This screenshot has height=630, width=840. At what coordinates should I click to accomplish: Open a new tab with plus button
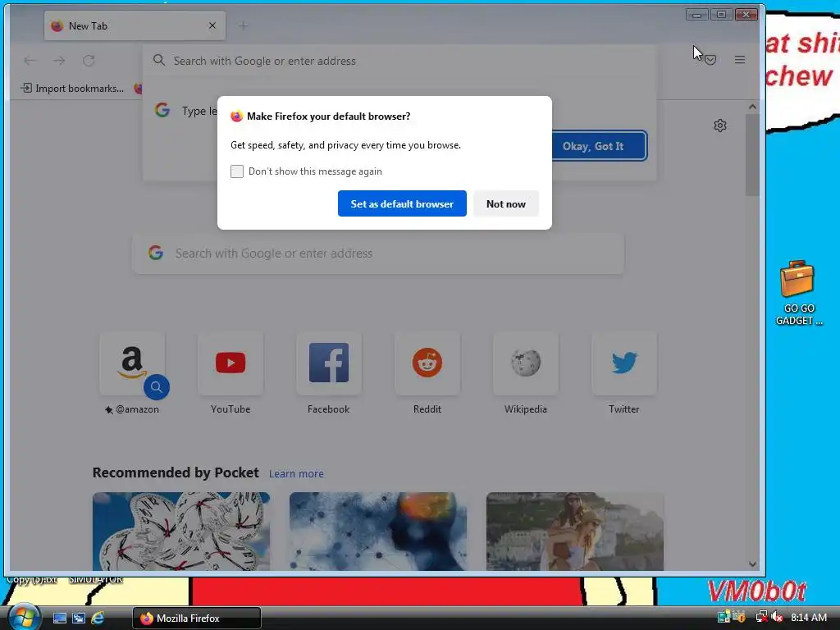(x=243, y=25)
